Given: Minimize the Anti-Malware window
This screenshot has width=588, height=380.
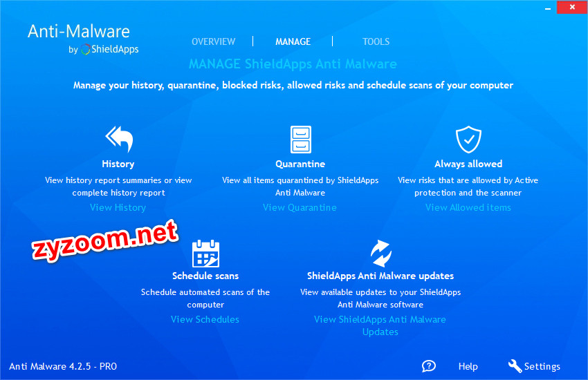Looking at the screenshot, I should point(548,8).
